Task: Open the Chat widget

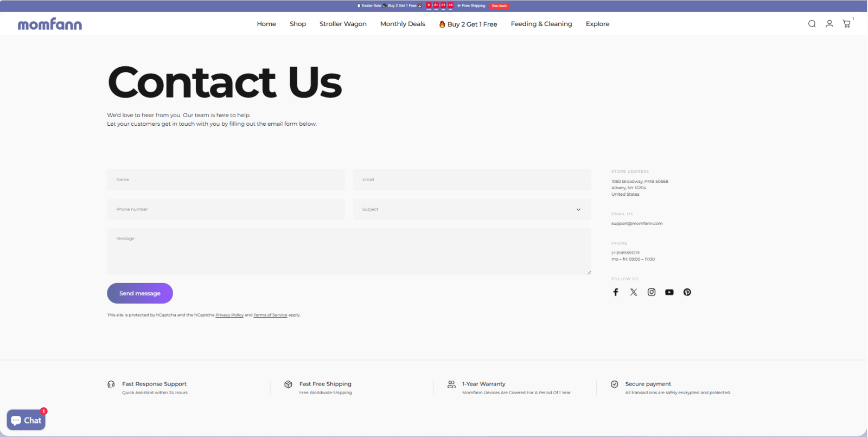Action: tap(26, 420)
